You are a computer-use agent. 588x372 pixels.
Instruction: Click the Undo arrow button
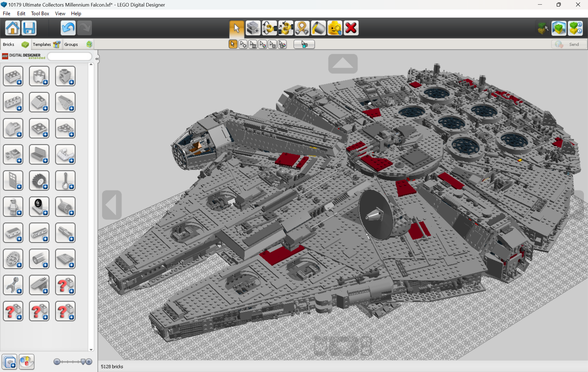68,28
